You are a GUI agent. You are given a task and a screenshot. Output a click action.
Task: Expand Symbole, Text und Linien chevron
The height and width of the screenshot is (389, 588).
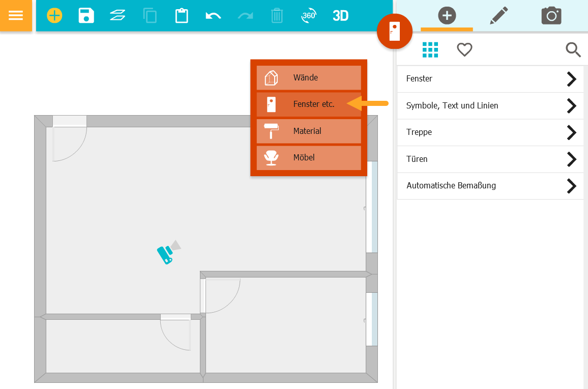pyautogui.click(x=572, y=106)
